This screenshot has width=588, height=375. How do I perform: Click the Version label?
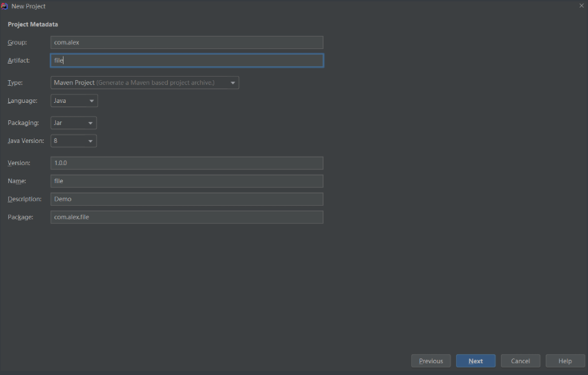19,163
